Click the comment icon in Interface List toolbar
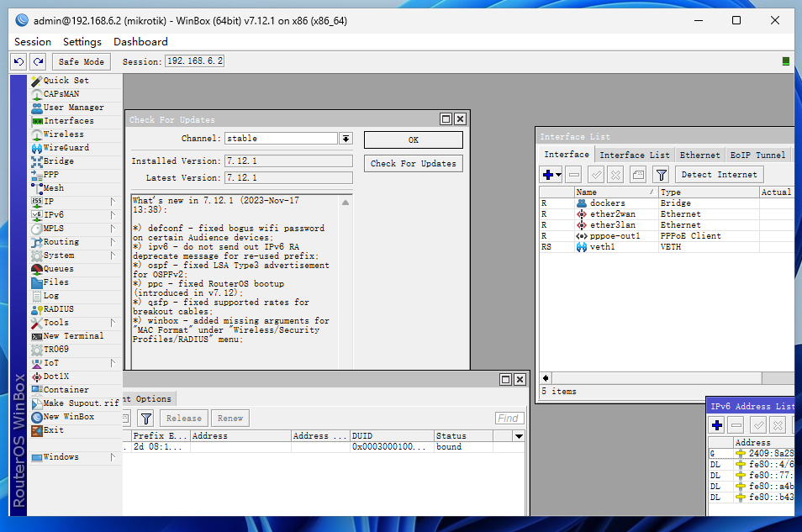 pos(638,175)
